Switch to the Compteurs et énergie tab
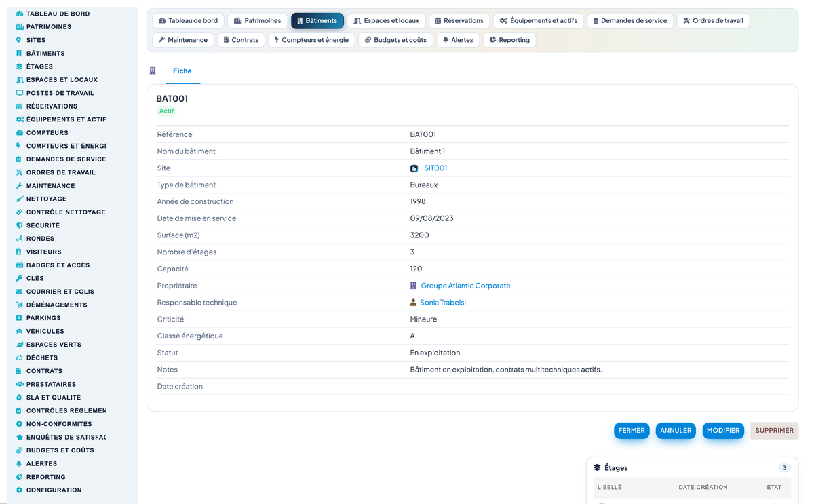The image size is (814, 504). click(x=311, y=40)
